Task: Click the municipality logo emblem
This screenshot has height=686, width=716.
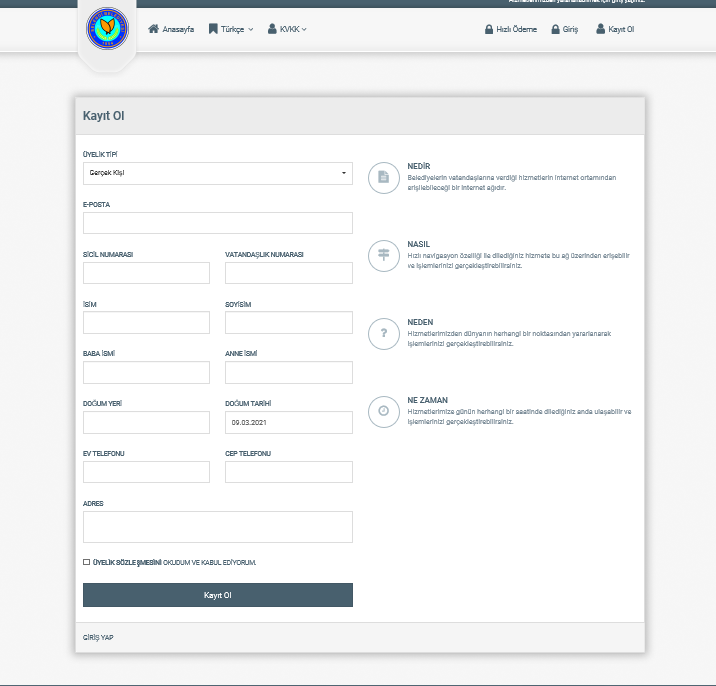Action: tap(107, 28)
